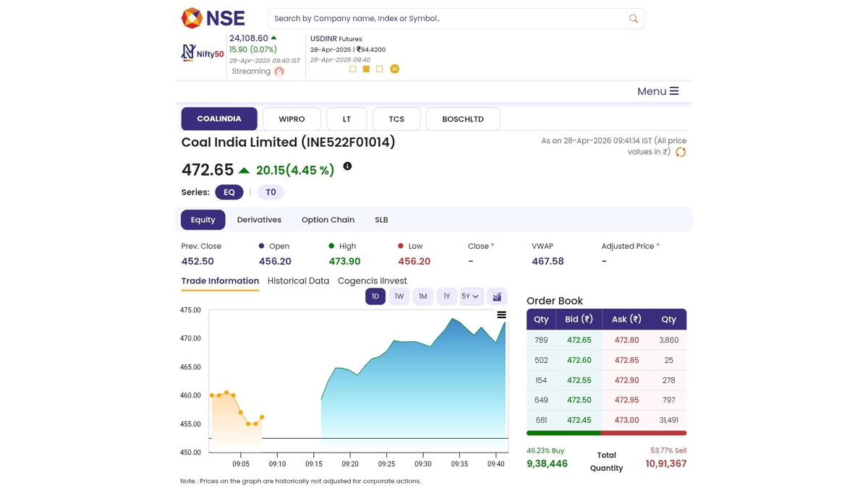
Task: Select the first ticker carousel indicator
Action: click(353, 69)
